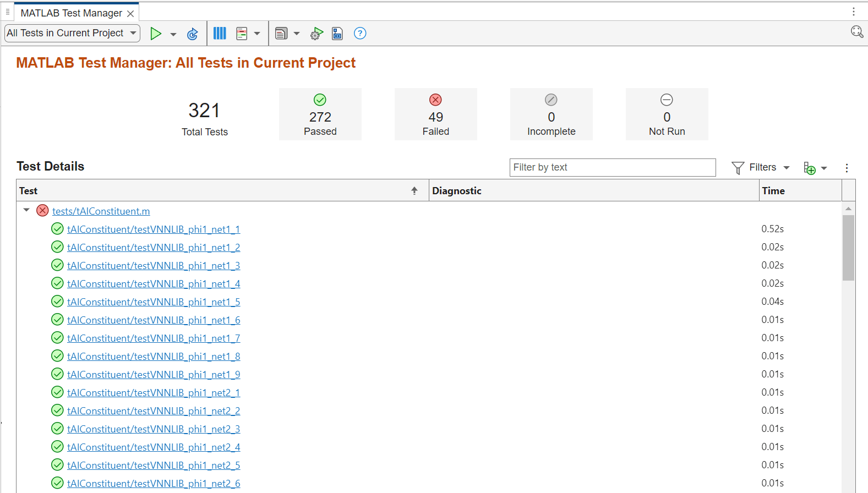
Task: Click the gray slash icon in Incomplete tile
Action: pyautogui.click(x=551, y=100)
